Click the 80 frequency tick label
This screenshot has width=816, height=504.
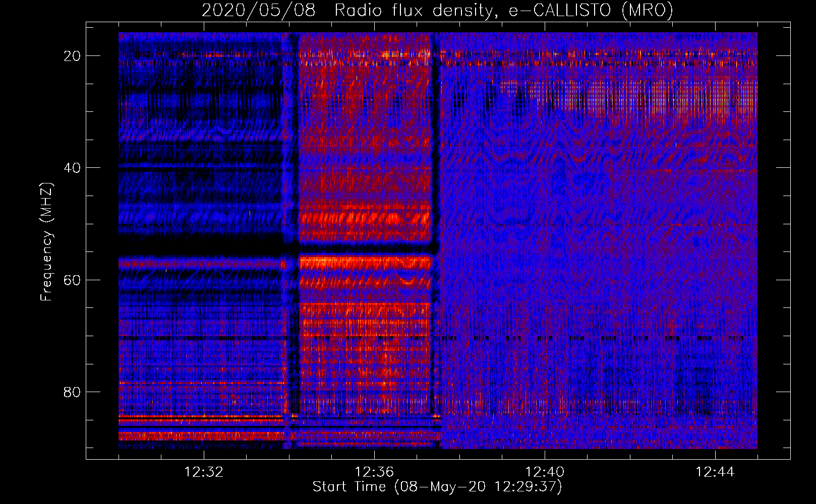point(73,392)
